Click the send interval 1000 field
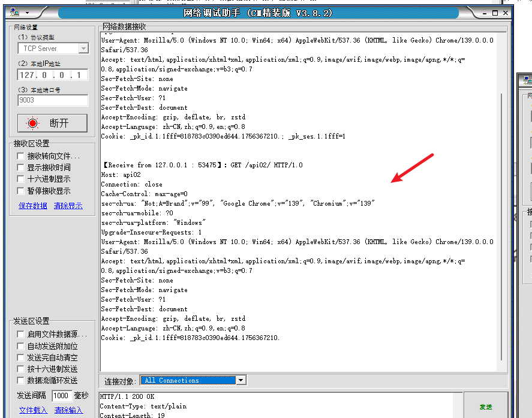The height and width of the screenshot is (418, 532). tap(61, 396)
